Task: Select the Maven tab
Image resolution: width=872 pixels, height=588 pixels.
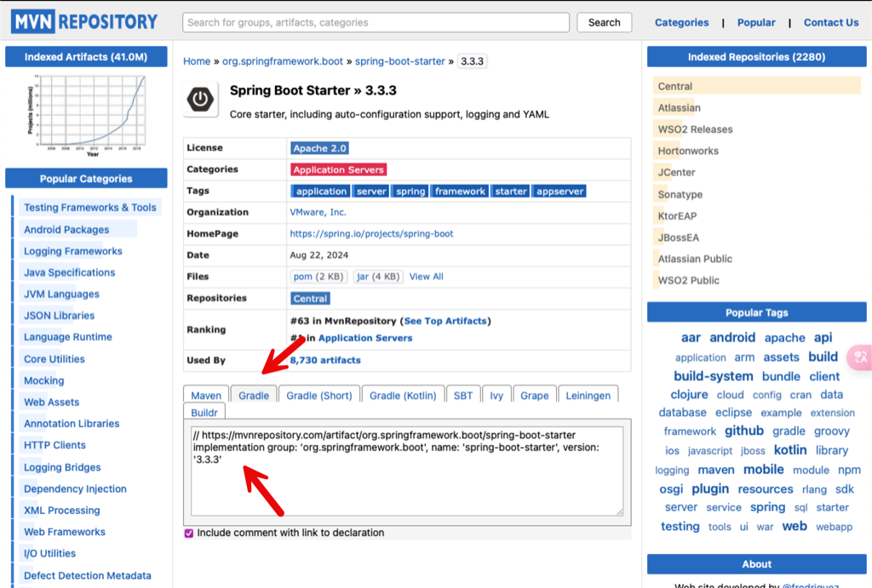Action: (206, 395)
